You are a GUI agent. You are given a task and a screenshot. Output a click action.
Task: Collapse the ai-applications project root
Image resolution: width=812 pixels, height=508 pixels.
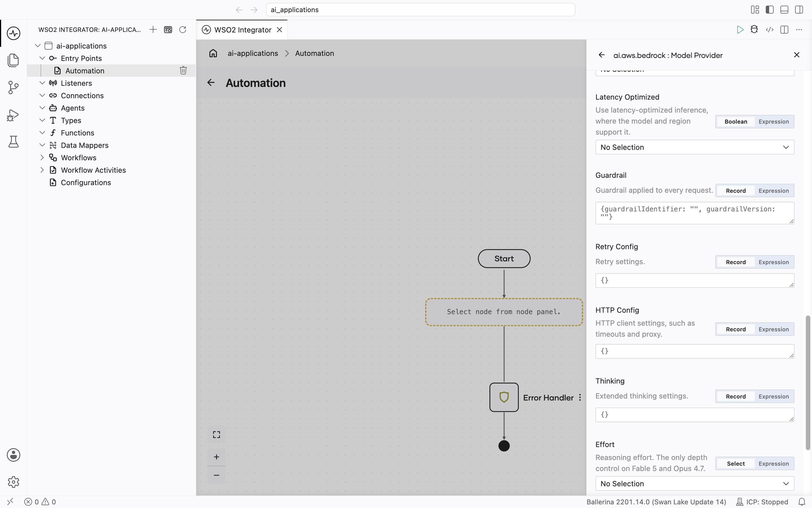(x=37, y=46)
